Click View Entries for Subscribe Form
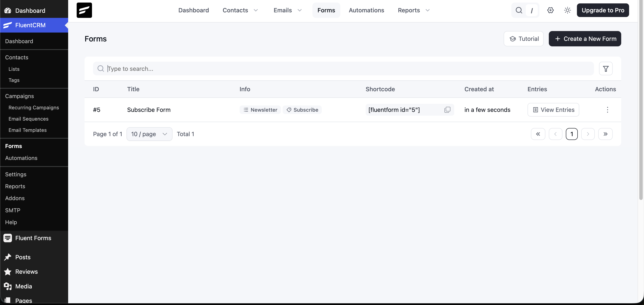The height and width of the screenshot is (305, 644). pyautogui.click(x=553, y=110)
